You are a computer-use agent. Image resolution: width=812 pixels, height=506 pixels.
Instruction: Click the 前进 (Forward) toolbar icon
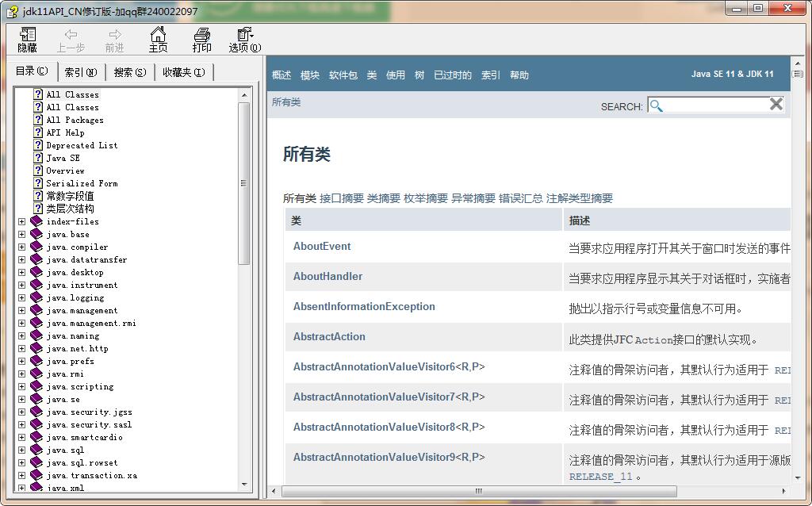pyautogui.click(x=114, y=40)
